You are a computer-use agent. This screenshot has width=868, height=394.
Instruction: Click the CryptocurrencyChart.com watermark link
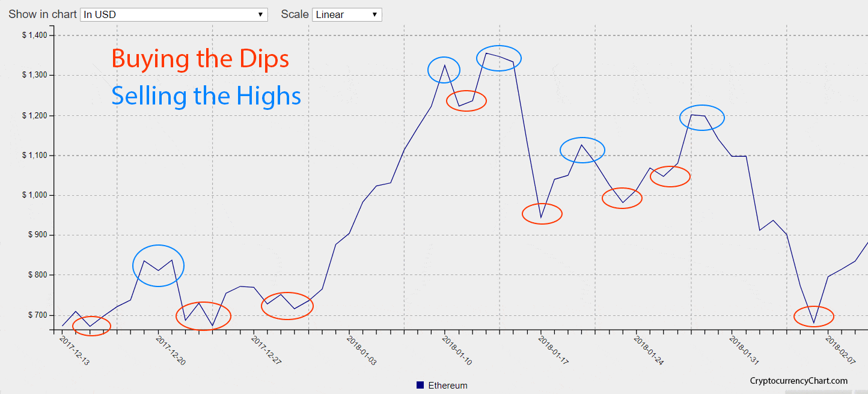tap(798, 381)
